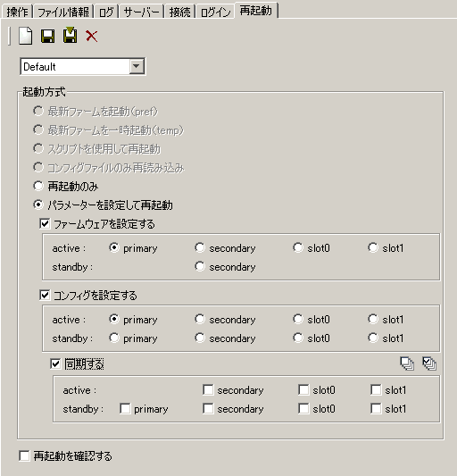
Task: Open the ログイン tab
Action: tap(215, 13)
